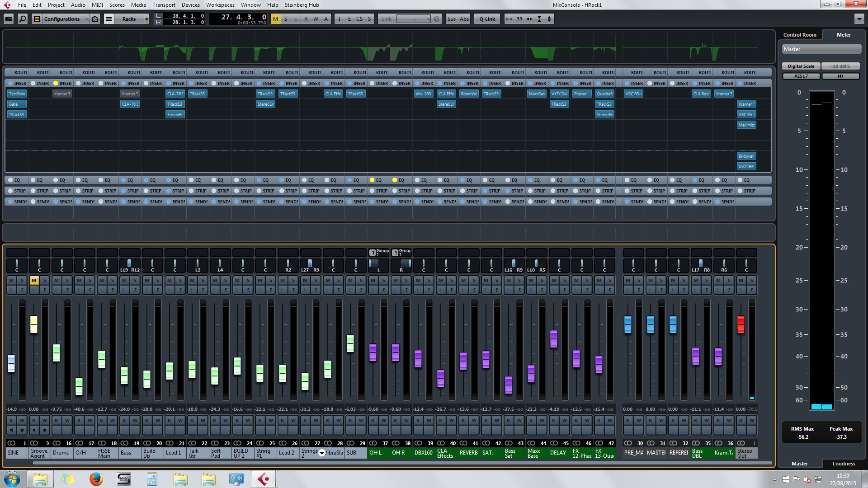The height and width of the screenshot is (488, 868).
Task: Open the Link group dropdown
Action: coord(414,19)
